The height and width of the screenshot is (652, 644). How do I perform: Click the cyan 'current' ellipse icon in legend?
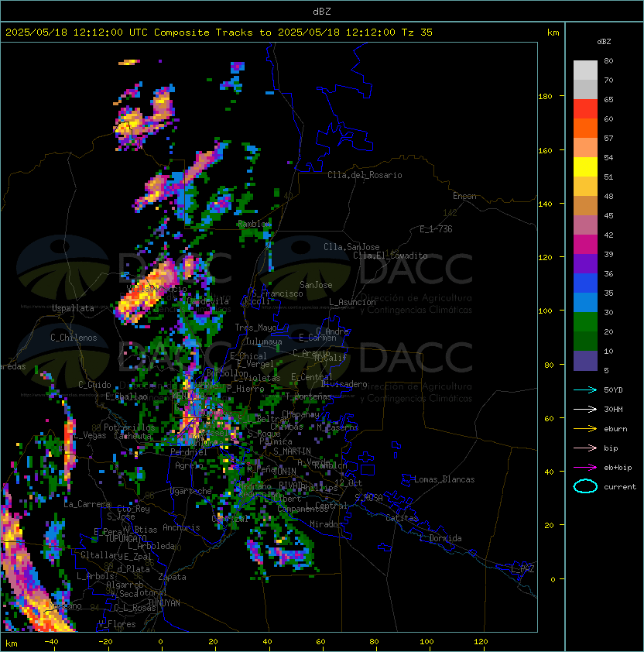coord(585,486)
